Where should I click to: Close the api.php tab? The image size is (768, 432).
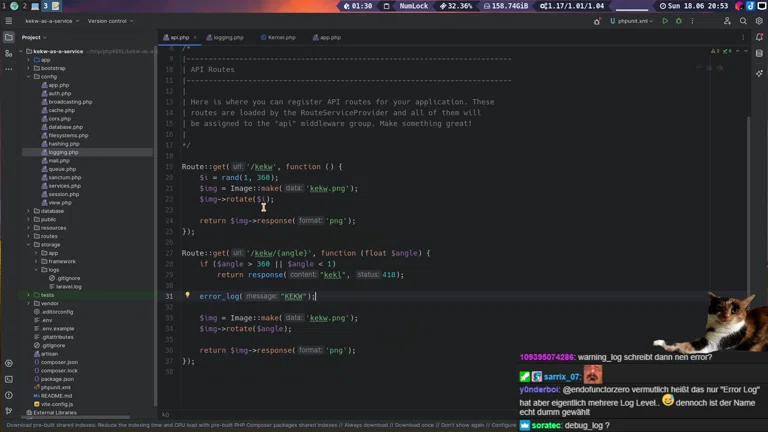pyautogui.click(x=194, y=37)
